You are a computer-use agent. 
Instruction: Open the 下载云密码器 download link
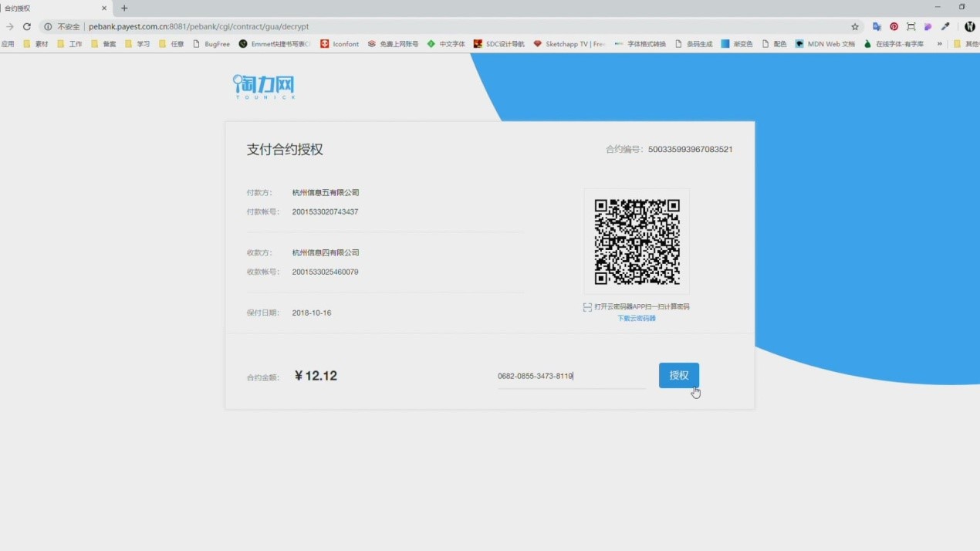[636, 318]
